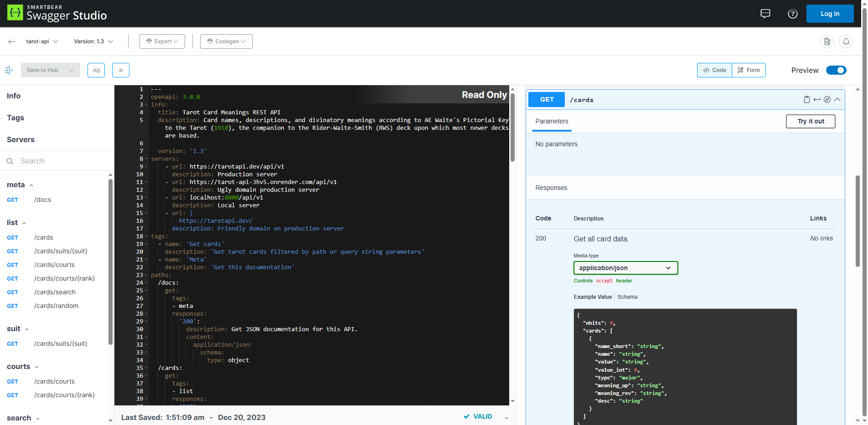This screenshot has height=425, width=868.
Task: Collapse the meta section in sidebar
Action: click(31, 185)
